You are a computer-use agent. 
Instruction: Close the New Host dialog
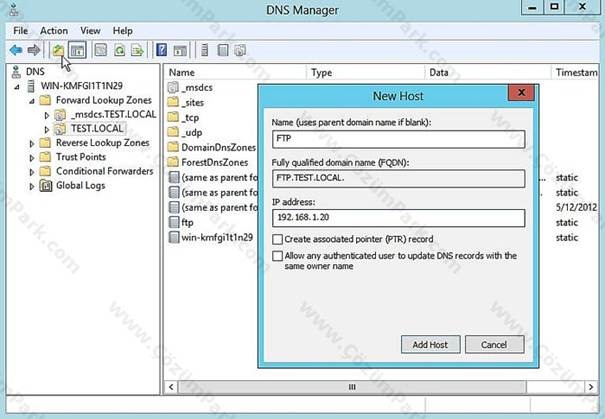point(521,93)
